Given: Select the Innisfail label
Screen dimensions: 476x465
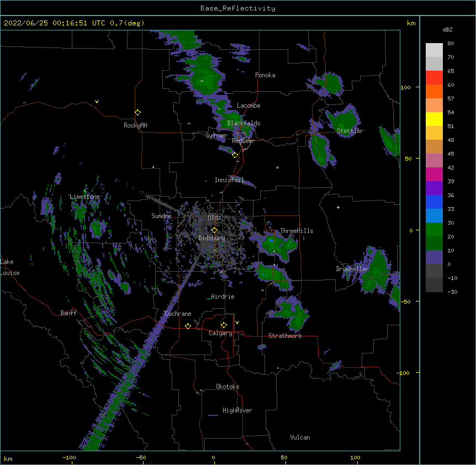Looking at the screenshot, I should click(x=229, y=180).
